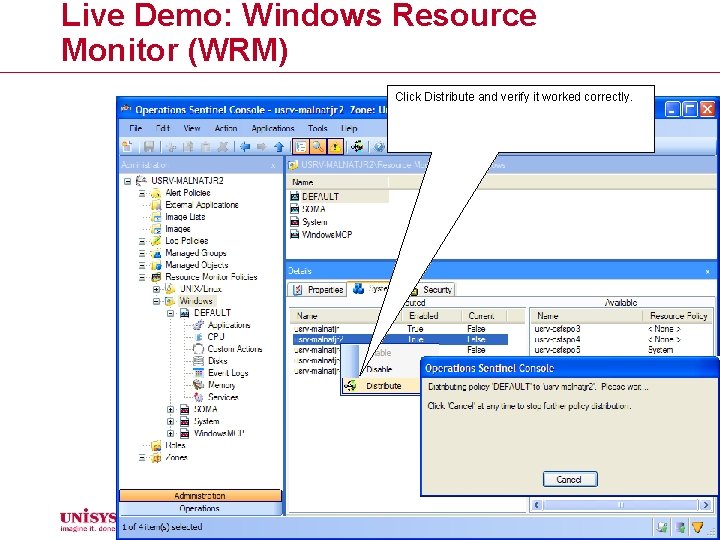The height and width of the screenshot is (540, 720).
Task: Collapse the DEFAULT policy node in tree
Action: [170, 314]
